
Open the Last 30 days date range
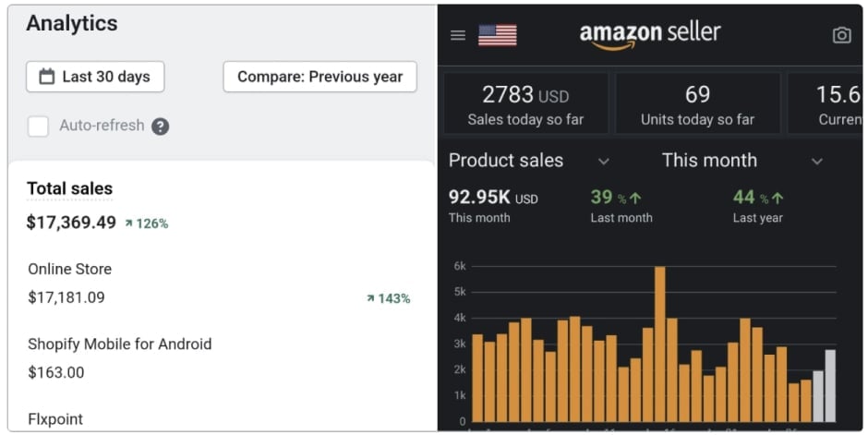(x=95, y=77)
